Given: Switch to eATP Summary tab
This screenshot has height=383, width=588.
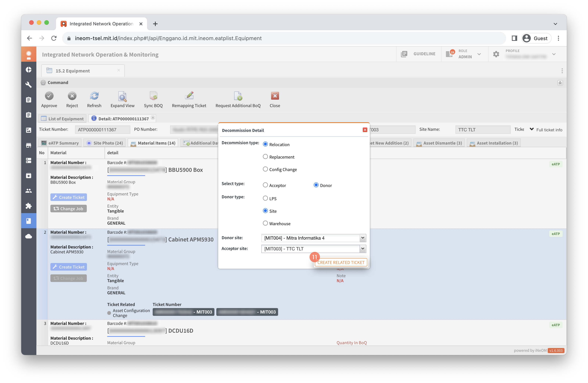Looking at the screenshot, I should [x=60, y=143].
